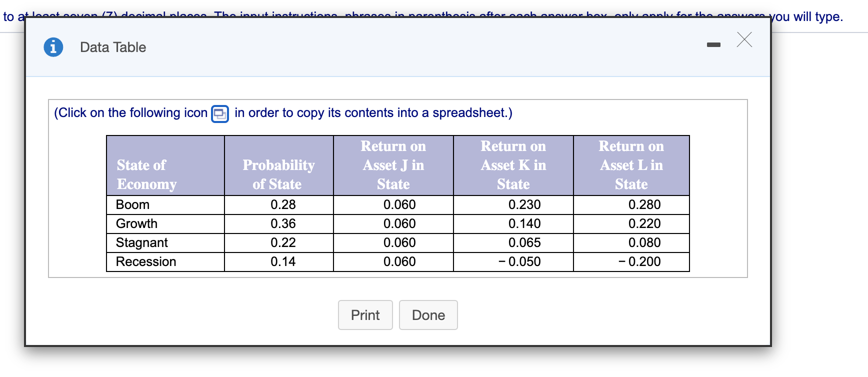Click Asset K Growth return 0.140
The image size is (868, 377).
pyautogui.click(x=524, y=224)
